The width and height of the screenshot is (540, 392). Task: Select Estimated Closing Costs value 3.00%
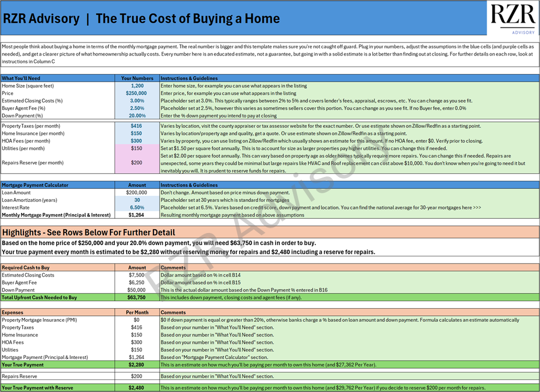[137, 101]
